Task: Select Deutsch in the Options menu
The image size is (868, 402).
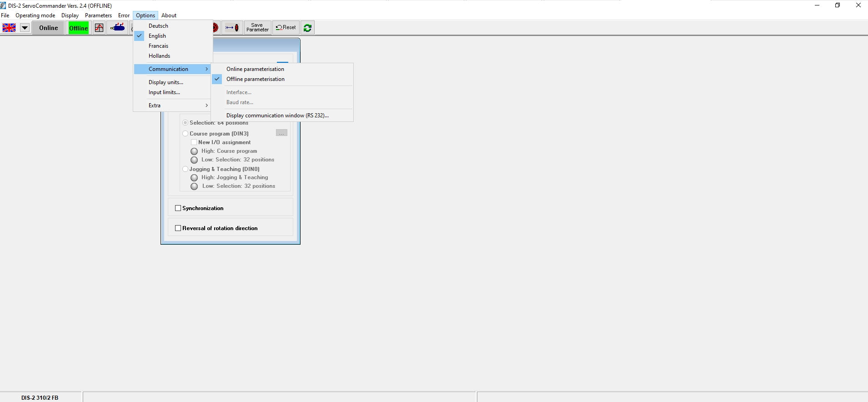Action: pos(158,26)
